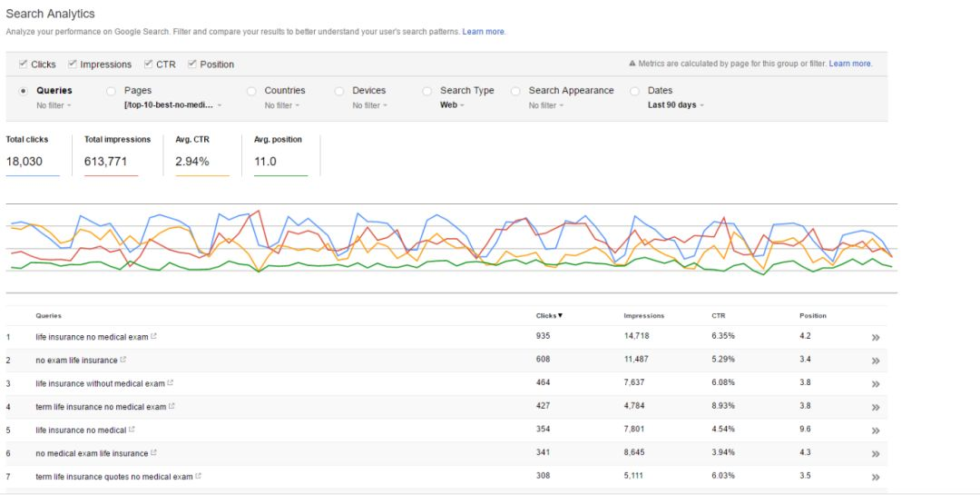Click the query 'life insurance no medical'

[81, 430]
